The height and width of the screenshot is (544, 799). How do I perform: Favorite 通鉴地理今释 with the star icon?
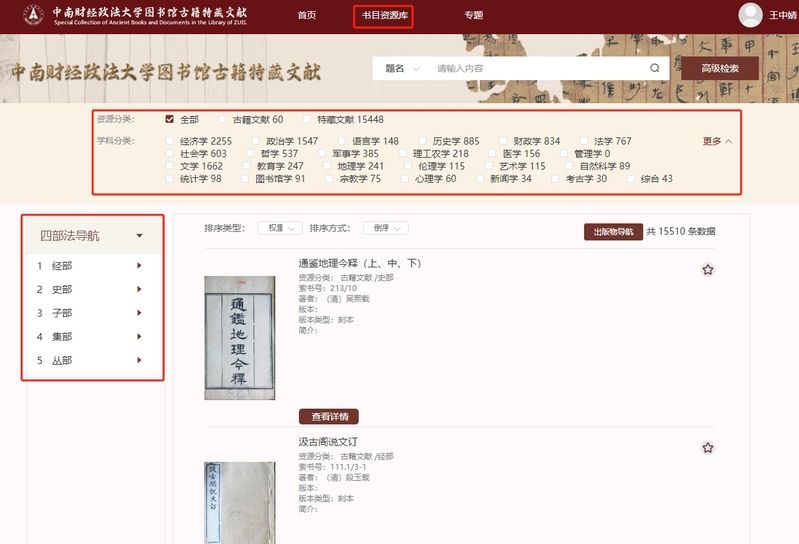coord(708,269)
